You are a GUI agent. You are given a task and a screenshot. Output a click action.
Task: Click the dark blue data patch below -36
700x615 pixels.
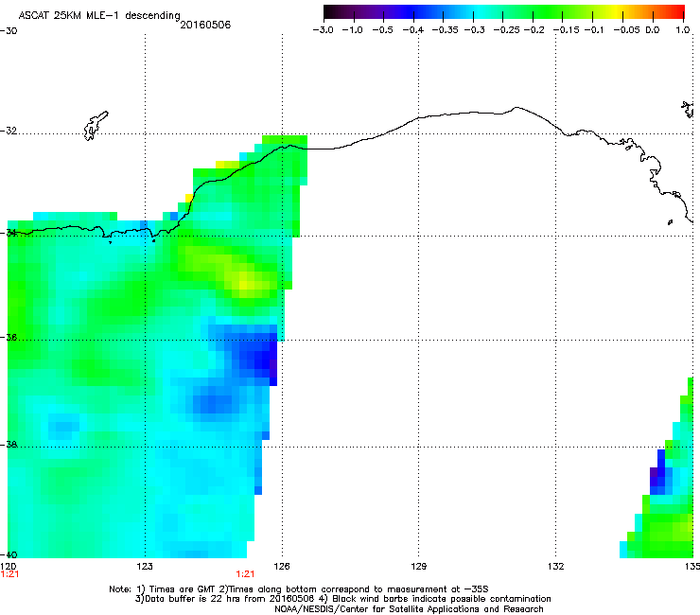261,360
